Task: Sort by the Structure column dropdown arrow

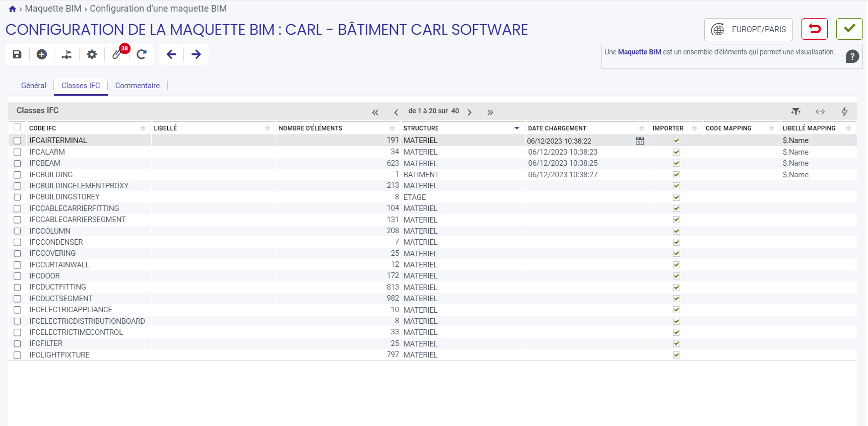Action: (x=516, y=128)
